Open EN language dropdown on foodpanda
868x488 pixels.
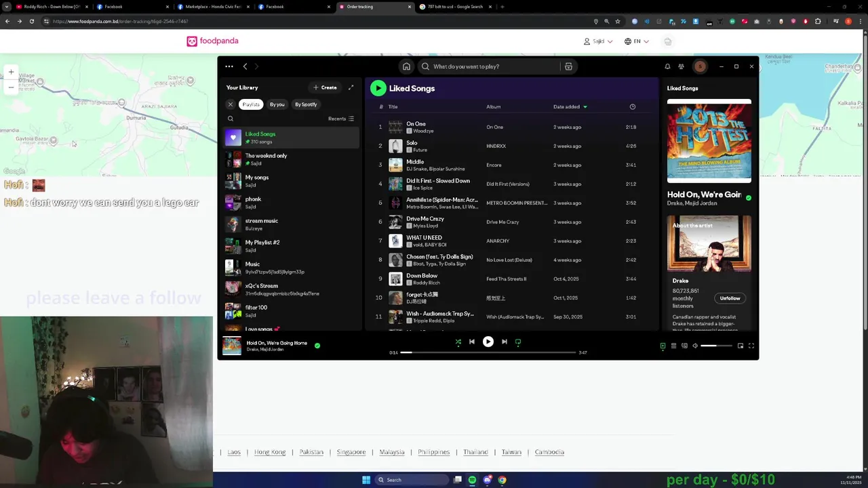click(636, 41)
